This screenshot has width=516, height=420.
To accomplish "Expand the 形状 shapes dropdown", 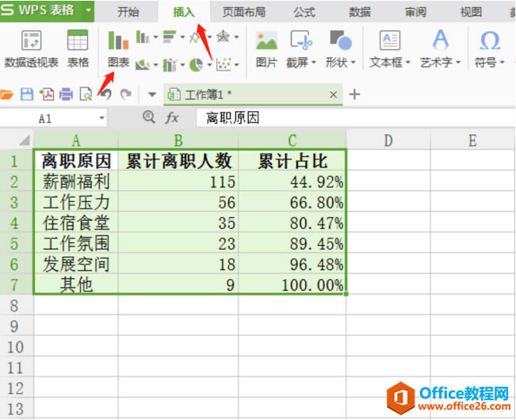I will pyautogui.click(x=353, y=62).
